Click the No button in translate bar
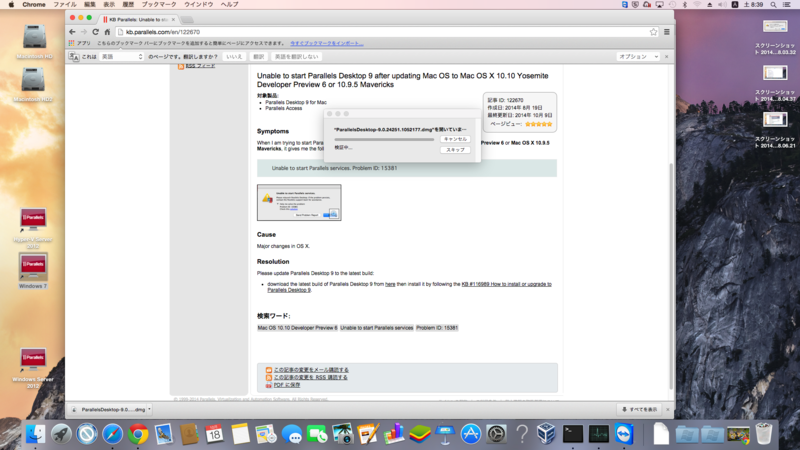The image size is (800, 450). [234, 57]
